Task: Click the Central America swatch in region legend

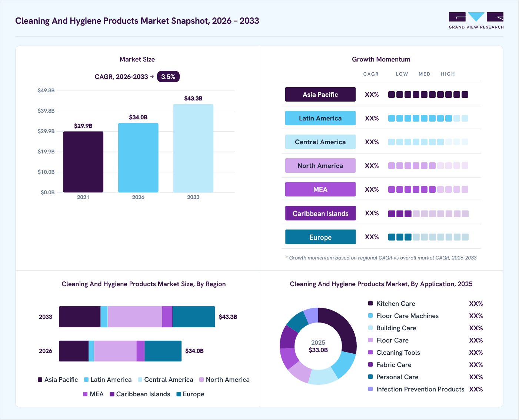Action: tap(140, 380)
